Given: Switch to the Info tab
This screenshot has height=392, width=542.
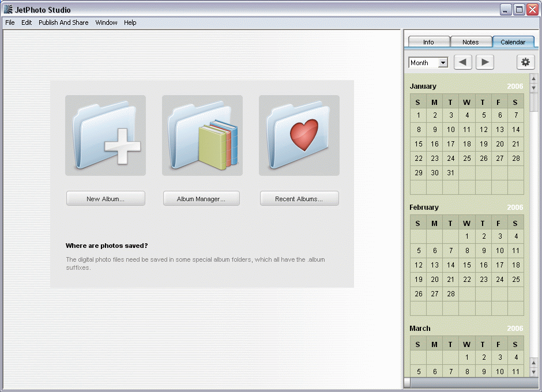Looking at the screenshot, I should (x=428, y=42).
